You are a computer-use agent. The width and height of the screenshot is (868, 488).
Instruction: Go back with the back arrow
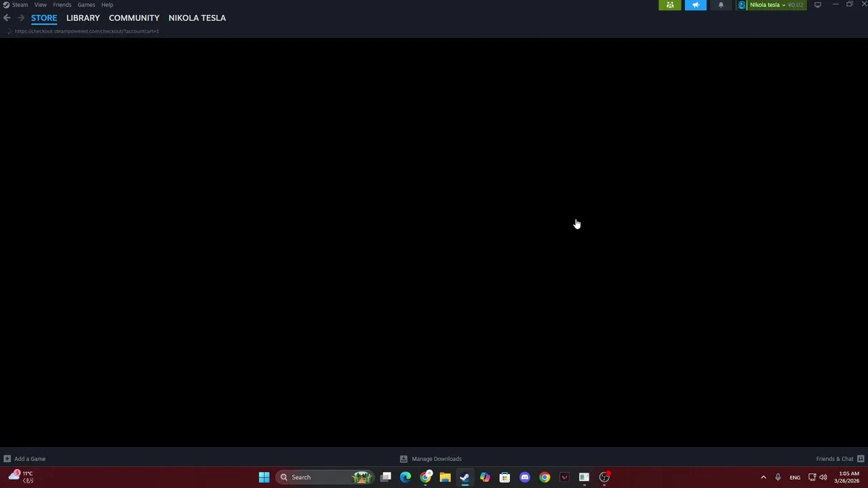click(7, 18)
